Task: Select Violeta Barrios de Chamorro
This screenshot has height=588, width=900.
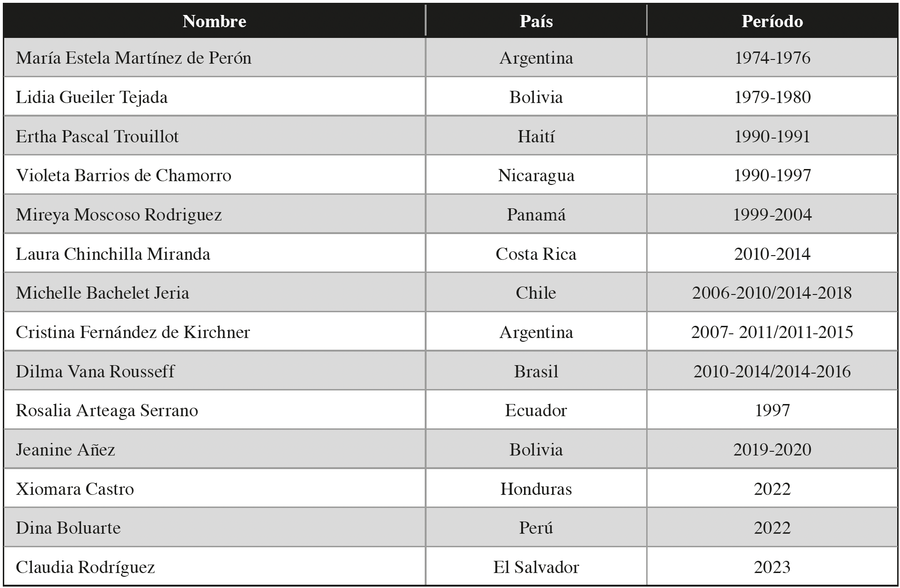Action: (124, 175)
